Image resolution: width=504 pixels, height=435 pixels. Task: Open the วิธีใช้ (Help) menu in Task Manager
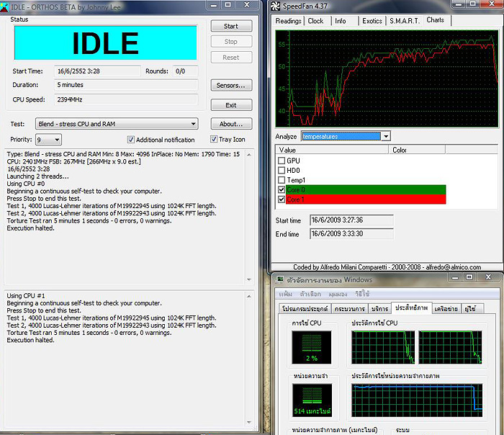[362, 294]
